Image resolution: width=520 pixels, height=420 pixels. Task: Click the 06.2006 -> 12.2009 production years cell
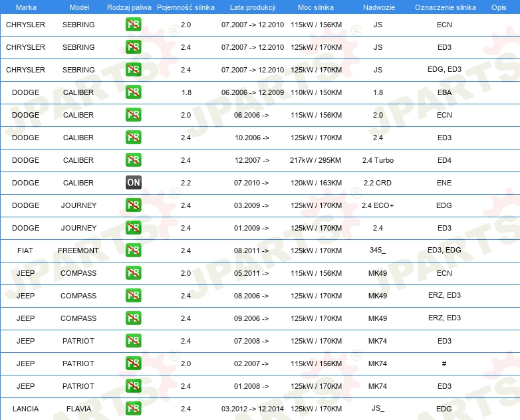point(253,92)
